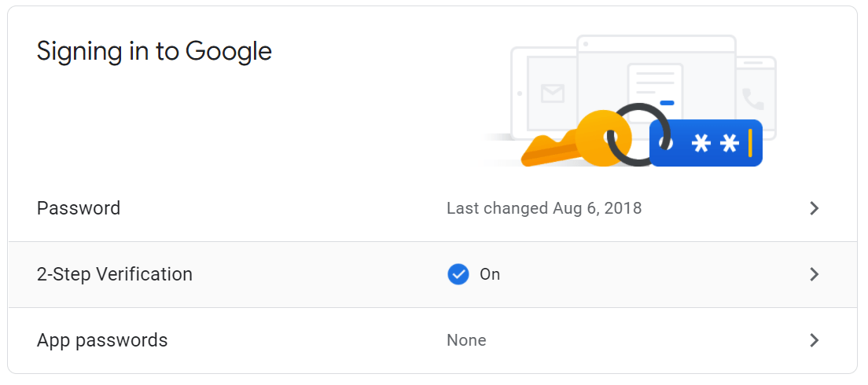Click the yellow cursor bar in password box
This screenshot has width=868, height=385.
coord(751,143)
